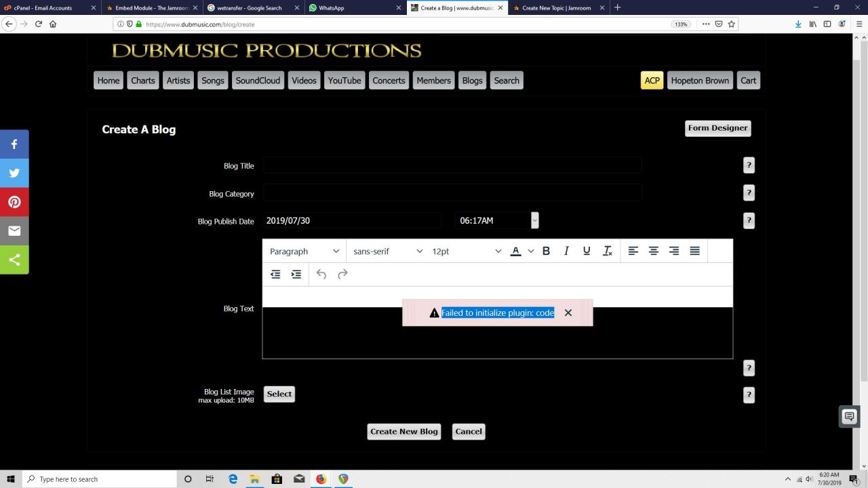Open the Form Designer
868x488 pixels.
pos(717,127)
